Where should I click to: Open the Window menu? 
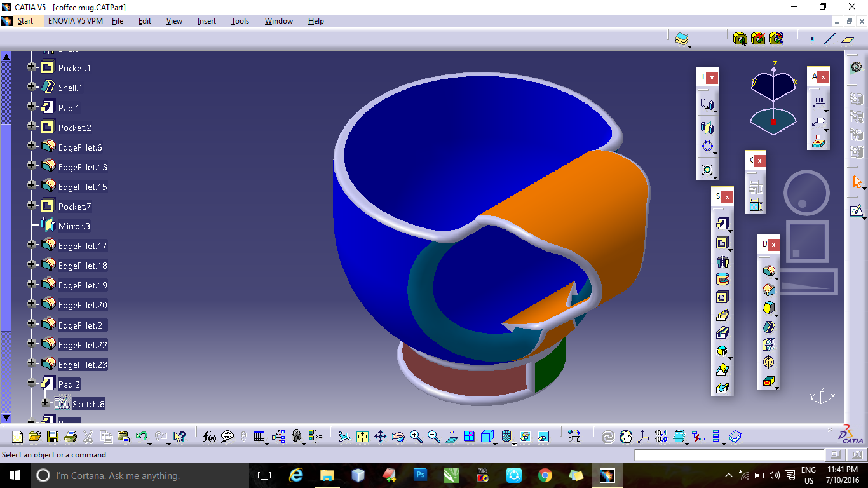[279, 21]
